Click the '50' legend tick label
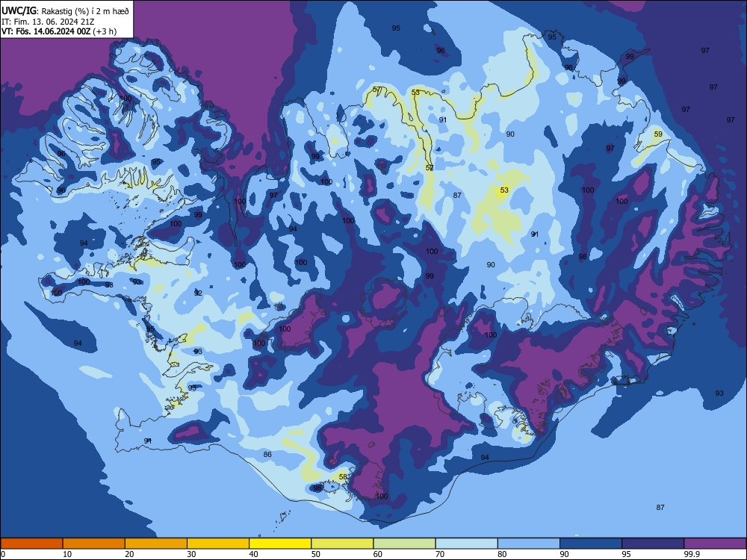The width and height of the screenshot is (747, 560). (x=316, y=554)
